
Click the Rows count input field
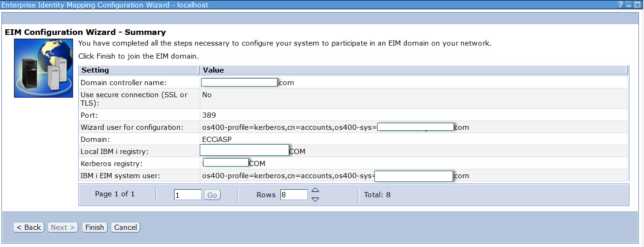[294, 195]
